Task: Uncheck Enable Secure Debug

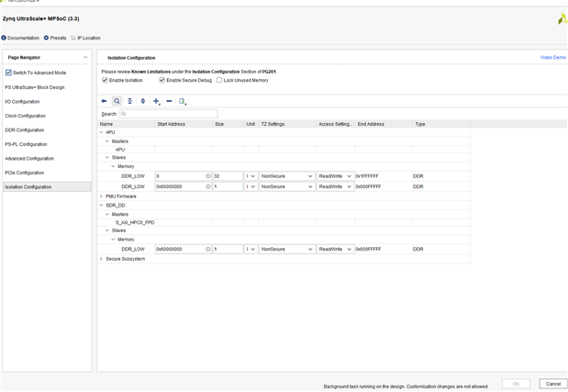Action: [x=162, y=80]
